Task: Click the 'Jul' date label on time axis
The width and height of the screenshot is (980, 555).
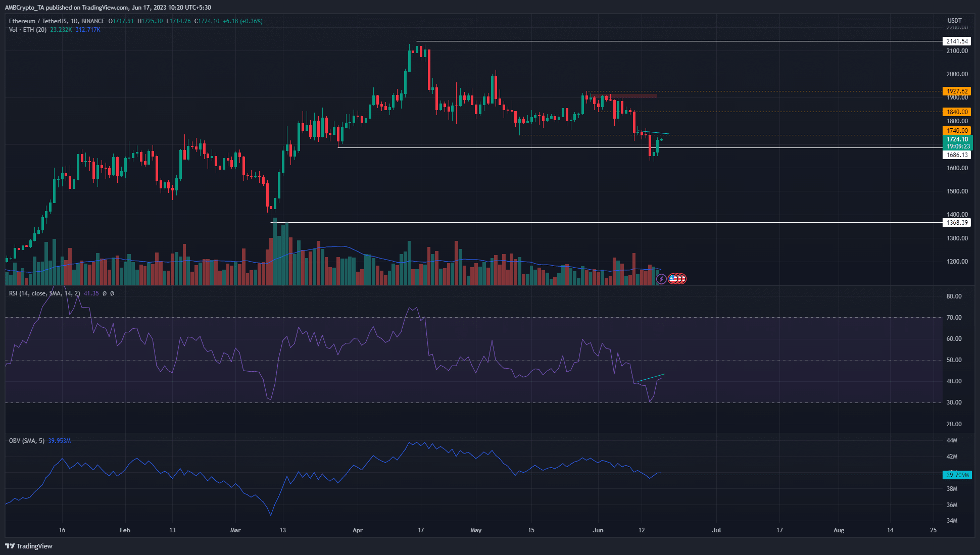Action: coord(716,530)
